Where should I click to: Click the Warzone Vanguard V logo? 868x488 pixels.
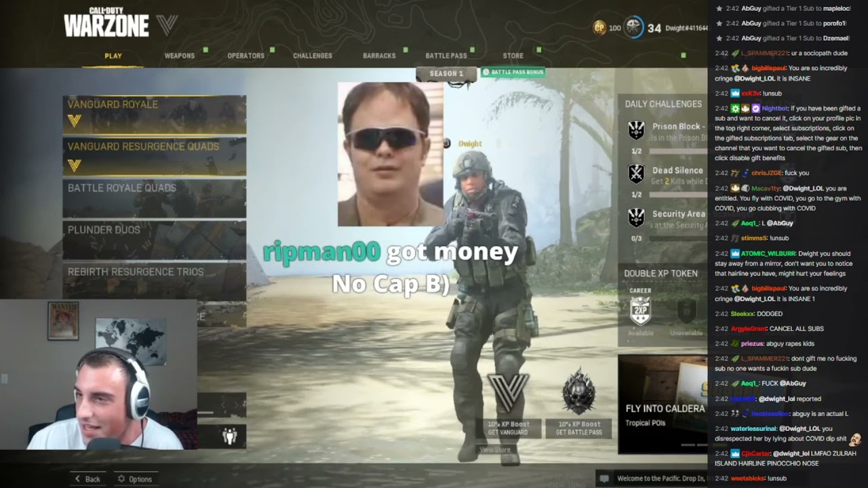coord(167,26)
